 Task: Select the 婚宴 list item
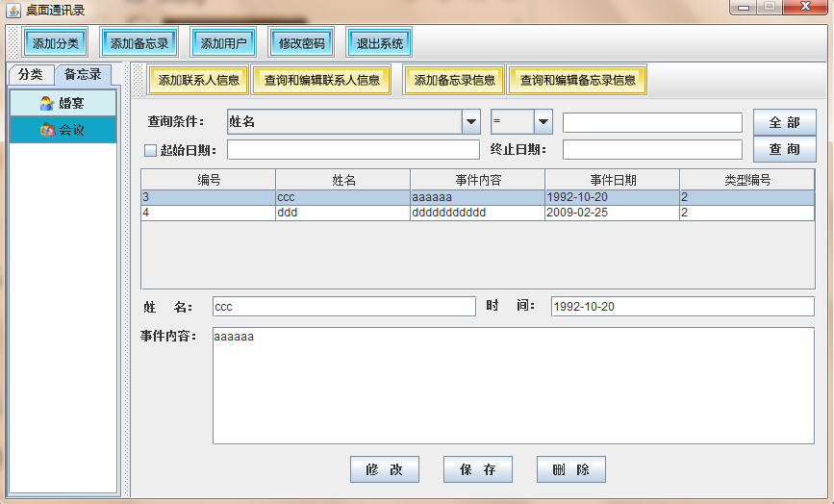click(x=63, y=103)
